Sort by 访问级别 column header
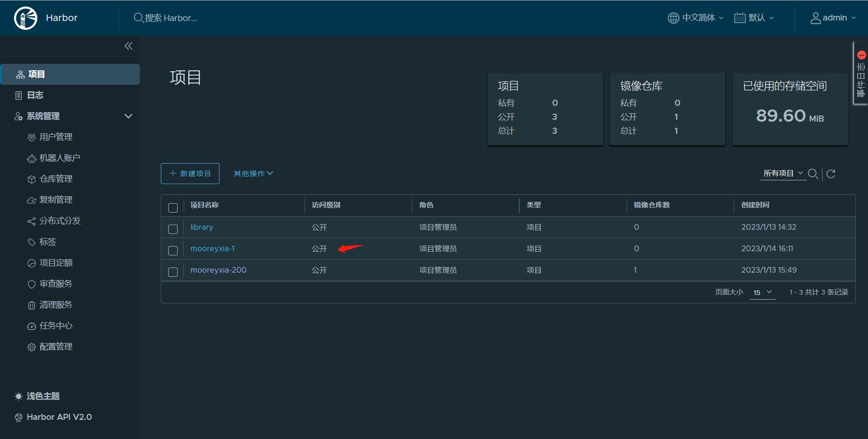 click(x=326, y=205)
